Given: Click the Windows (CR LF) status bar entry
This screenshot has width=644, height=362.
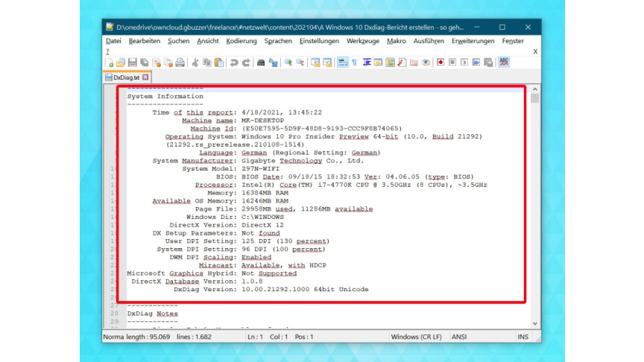Looking at the screenshot, I should coord(416,337).
